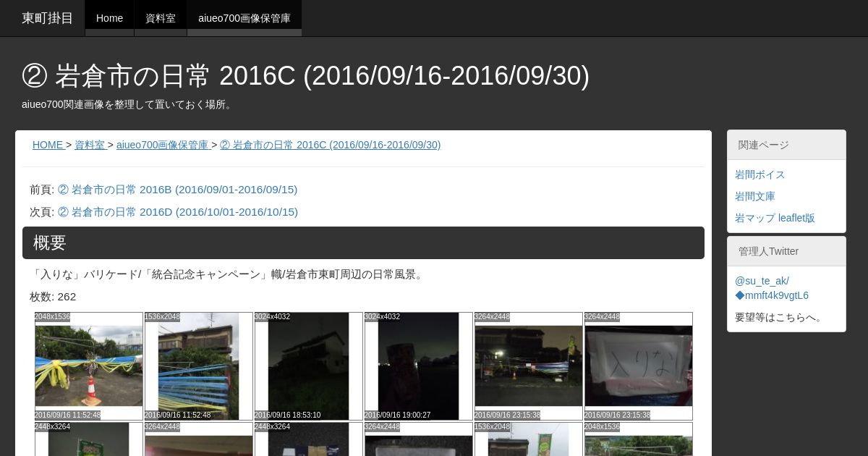868x456 pixels.
Task: Open the 岩間文庫 related page
Action: [x=754, y=196]
